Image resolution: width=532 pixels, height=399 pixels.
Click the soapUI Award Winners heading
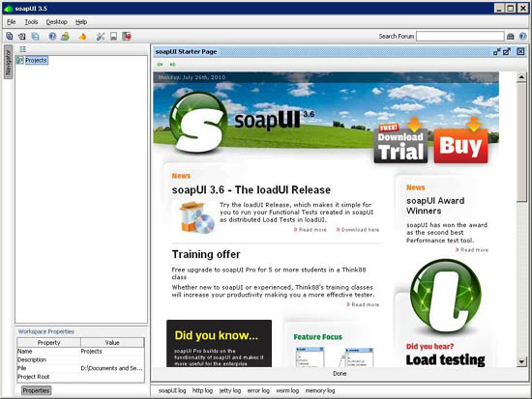click(435, 206)
